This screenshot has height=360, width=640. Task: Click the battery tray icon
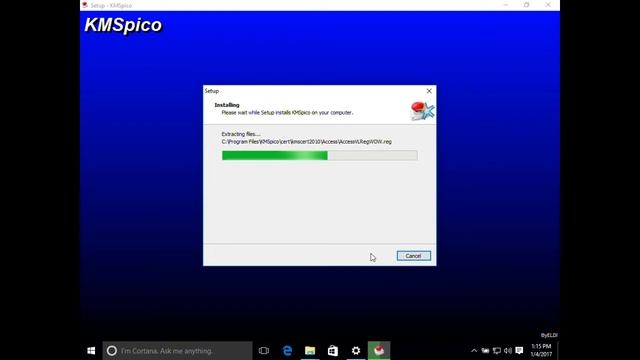coord(485,351)
